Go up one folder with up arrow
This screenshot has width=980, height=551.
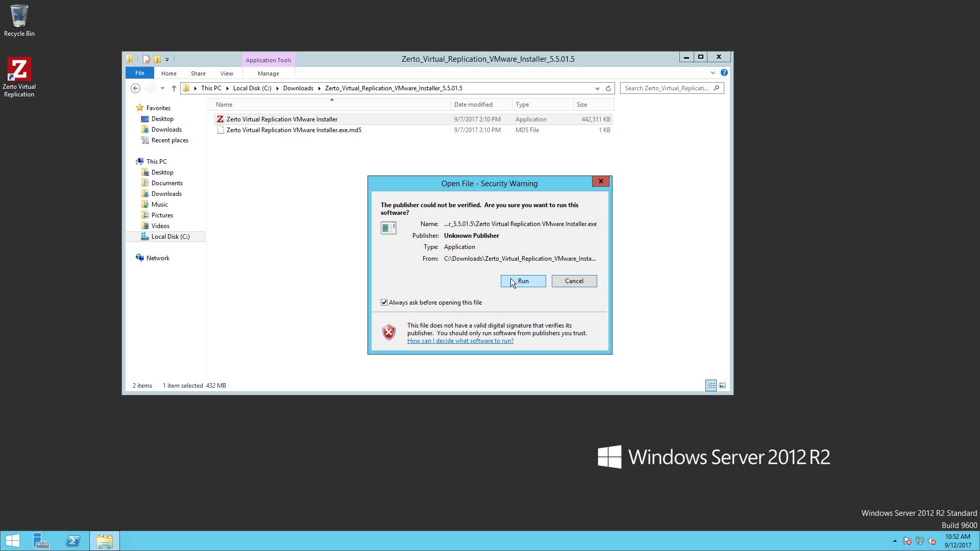tap(174, 88)
